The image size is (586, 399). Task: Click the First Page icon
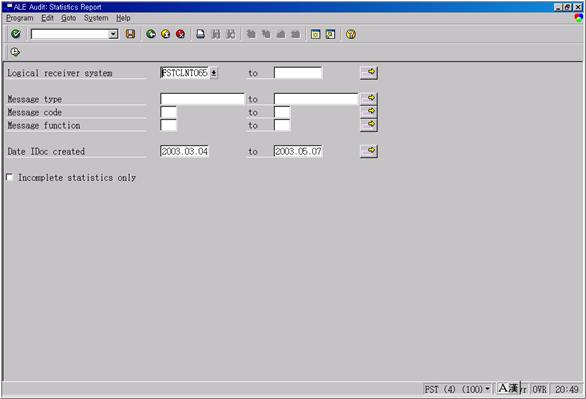point(251,34)
